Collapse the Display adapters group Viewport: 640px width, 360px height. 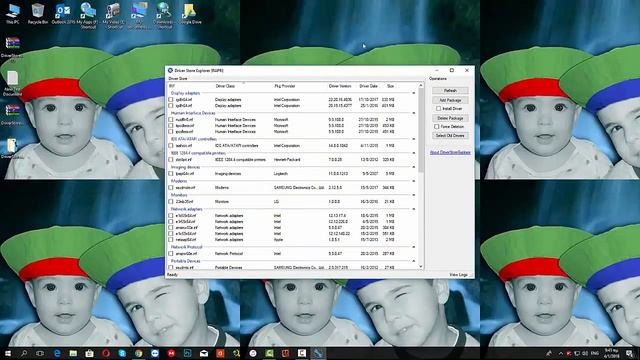tap(413, 93)
